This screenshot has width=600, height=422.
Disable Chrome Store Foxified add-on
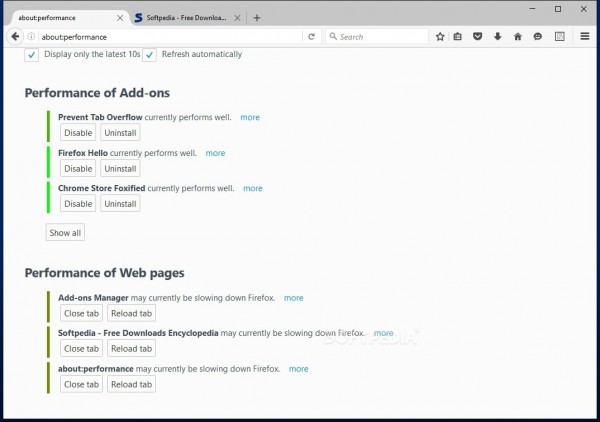[x=78, y=204]
